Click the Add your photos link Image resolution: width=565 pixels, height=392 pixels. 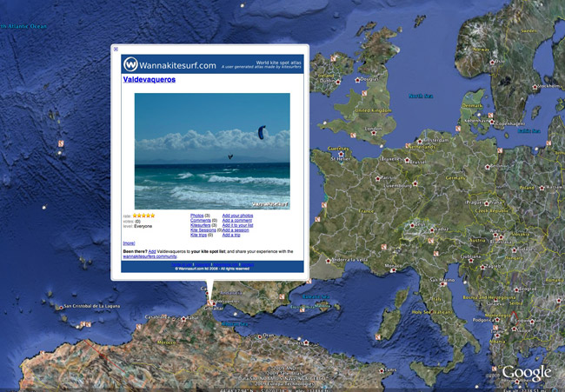[237, 215]
